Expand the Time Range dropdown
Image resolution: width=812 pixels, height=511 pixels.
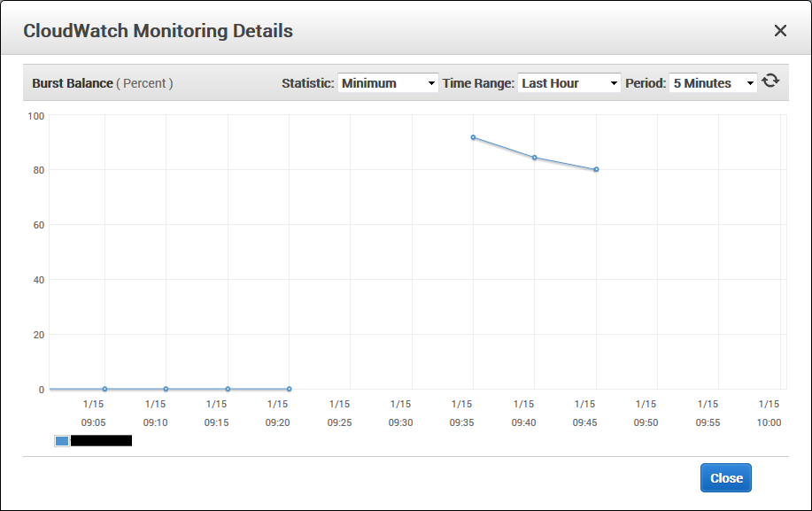568,83
